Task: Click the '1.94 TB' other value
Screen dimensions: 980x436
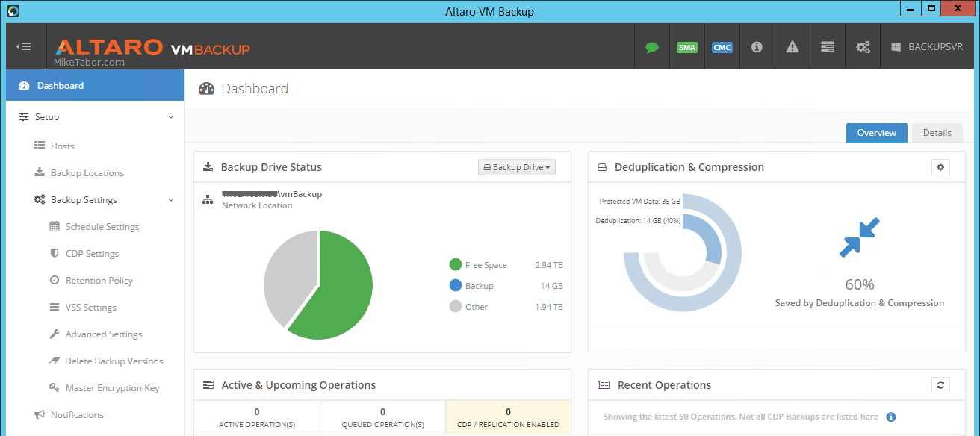Action: click(549, 307)
